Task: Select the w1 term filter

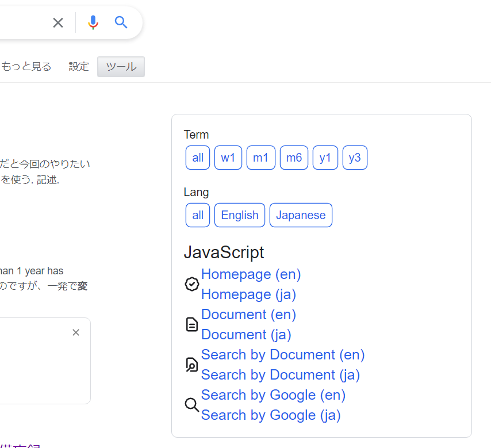Action: pos(228,158)
